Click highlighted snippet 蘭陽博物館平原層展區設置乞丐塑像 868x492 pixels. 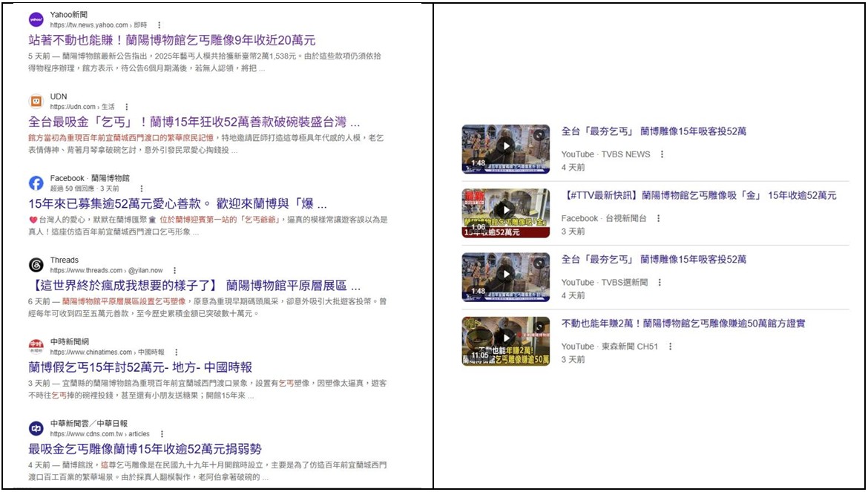[x=124, y=301]
